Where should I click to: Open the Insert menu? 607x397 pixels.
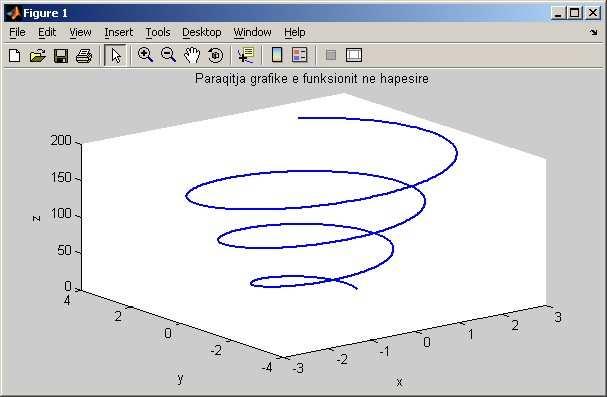pyautogui.click(x=118, y=32)
